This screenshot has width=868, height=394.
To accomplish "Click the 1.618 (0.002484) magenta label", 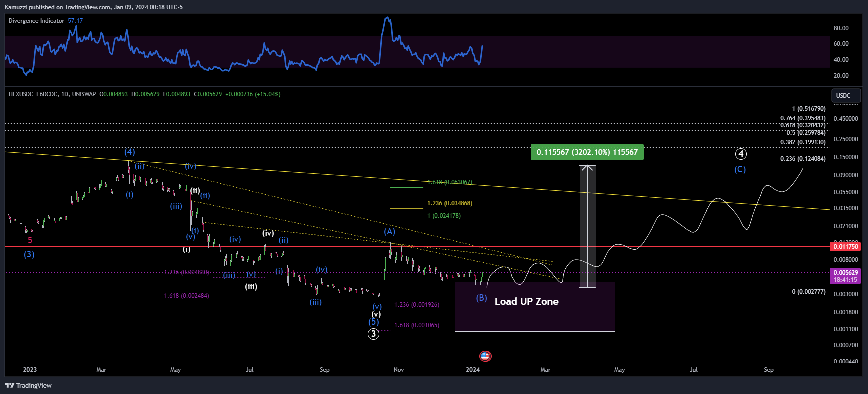I will 187,296.
